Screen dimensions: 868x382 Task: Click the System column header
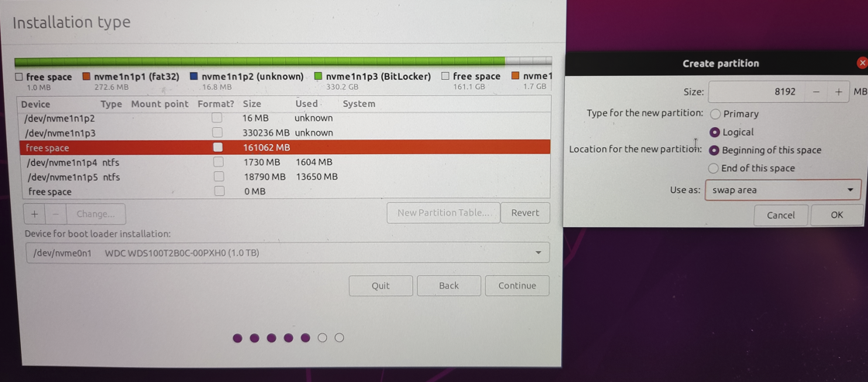359,104
